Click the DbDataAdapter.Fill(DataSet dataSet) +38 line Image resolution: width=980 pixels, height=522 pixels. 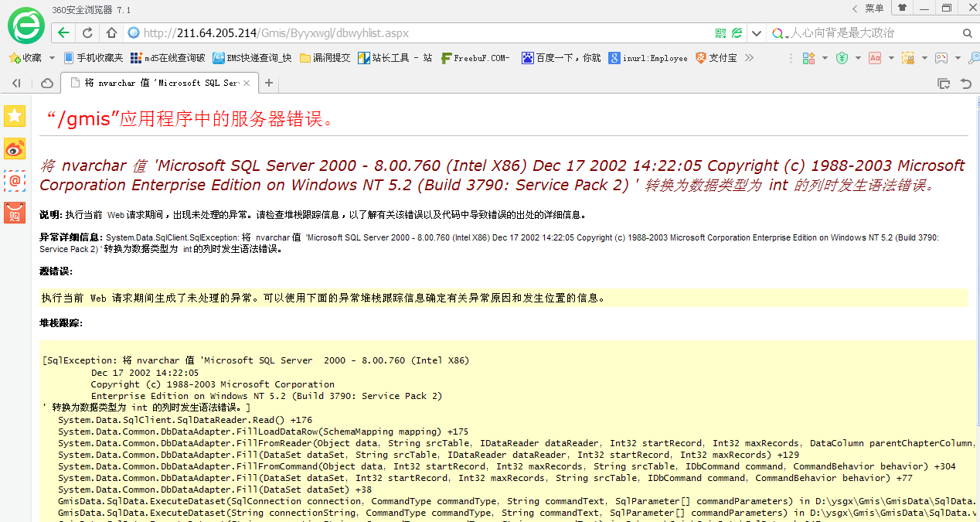(215, 490)
